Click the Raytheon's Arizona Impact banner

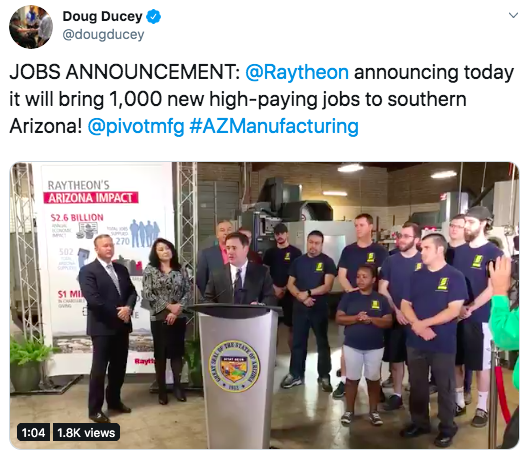[107, 268]
